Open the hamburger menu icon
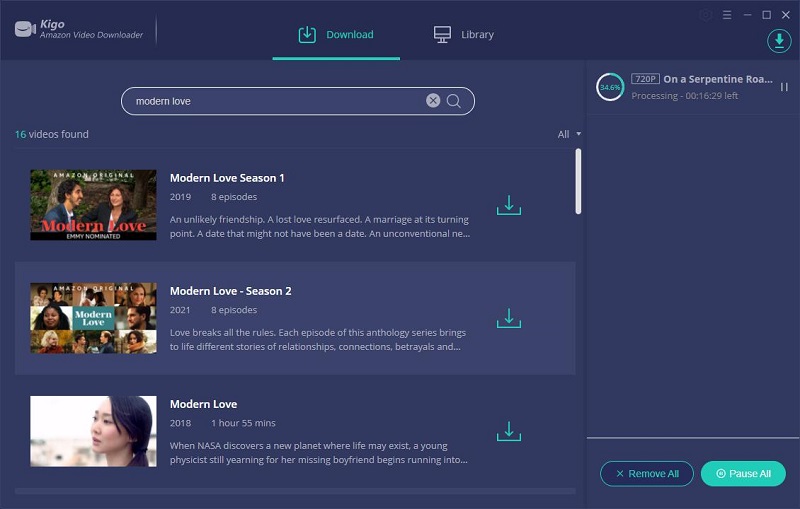Screen dimensions: 800x509 click(x=727, y=15)
